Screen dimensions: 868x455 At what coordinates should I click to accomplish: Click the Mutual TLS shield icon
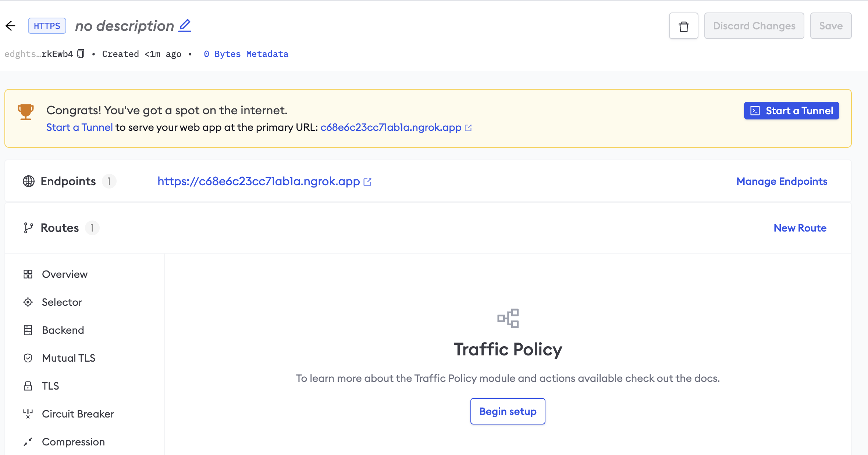28,358
